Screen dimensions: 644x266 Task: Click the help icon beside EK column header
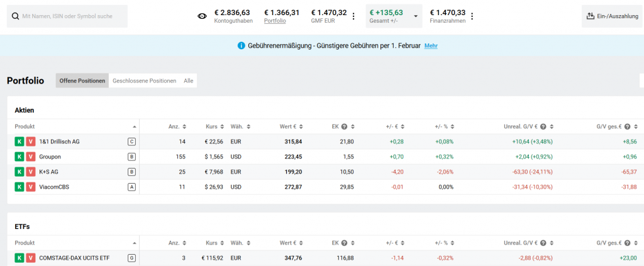345,126
